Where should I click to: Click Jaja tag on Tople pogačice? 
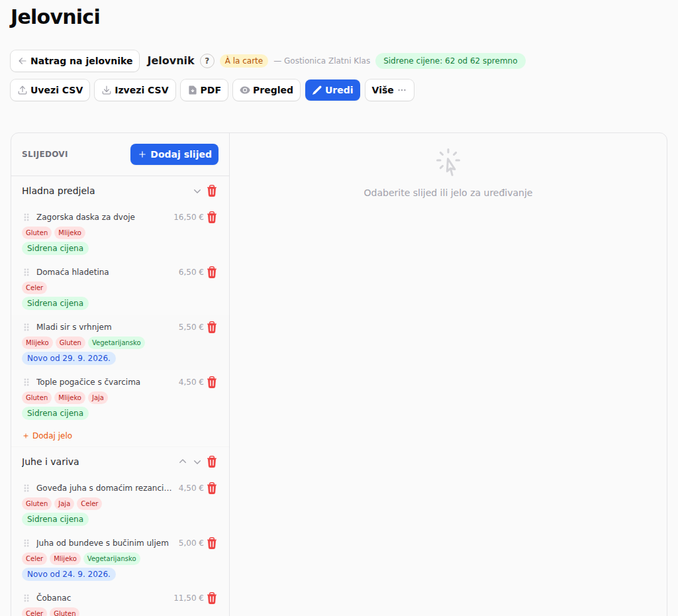[98, 397]
